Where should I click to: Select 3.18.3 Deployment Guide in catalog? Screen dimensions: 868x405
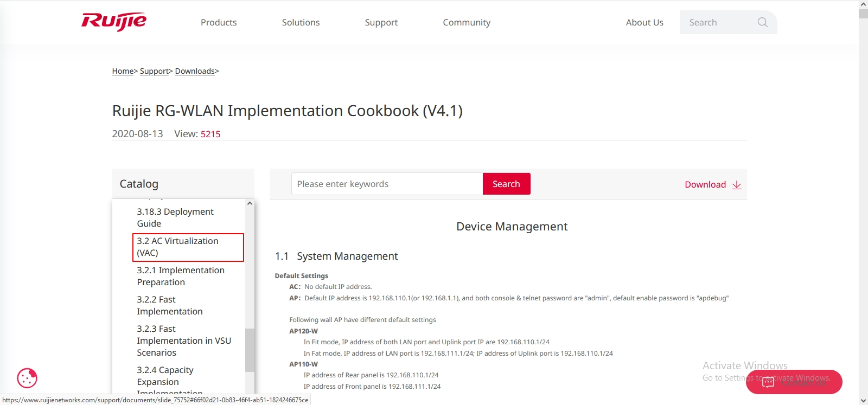175,217
